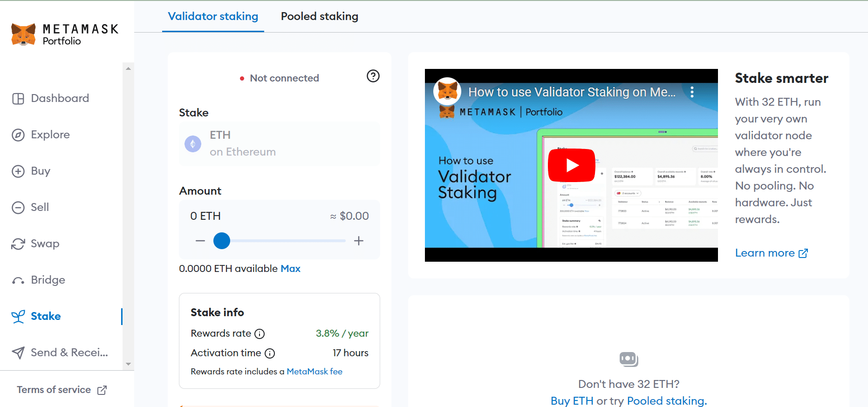868x407 pixels.
Task: Click the ≈ $0.00 value
Action: 349,216
